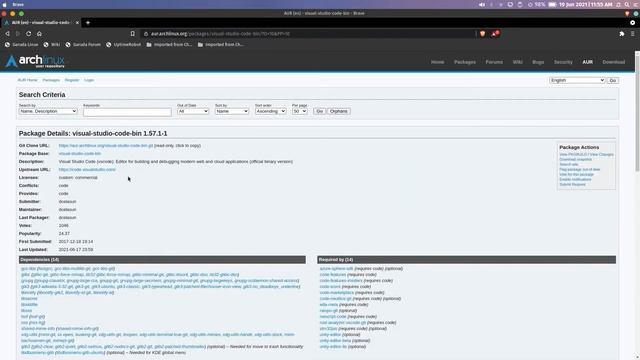
Task: Click the address bar URL
Action: [220, 34]
